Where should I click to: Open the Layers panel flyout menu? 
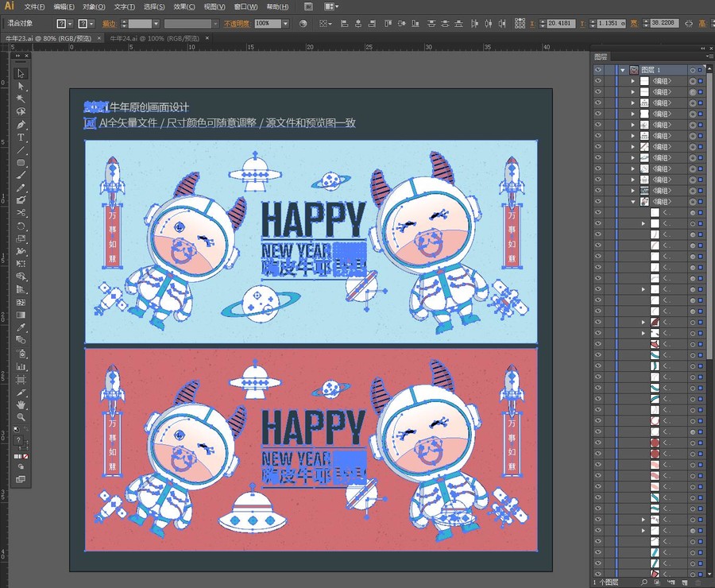click(710, 56)
